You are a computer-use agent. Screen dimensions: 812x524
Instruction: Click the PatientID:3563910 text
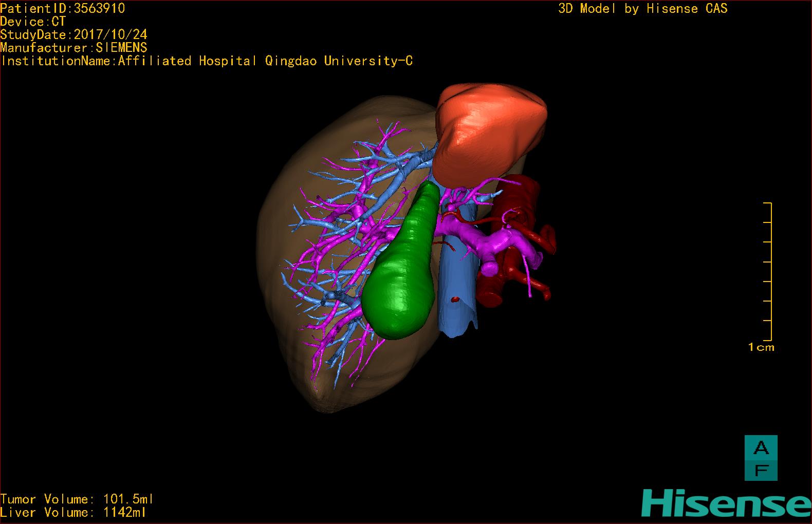coord(63,8)
